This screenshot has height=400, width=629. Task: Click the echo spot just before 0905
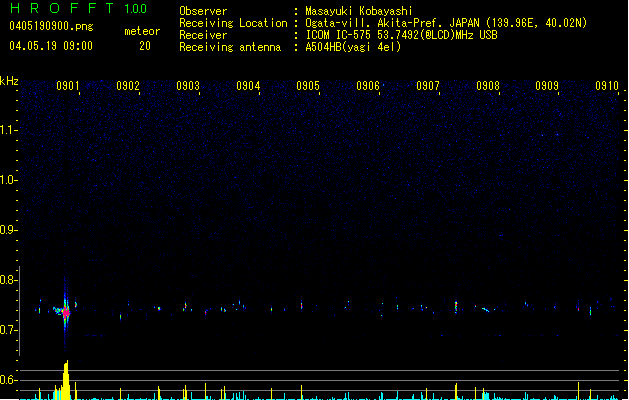tap(302, 305)
